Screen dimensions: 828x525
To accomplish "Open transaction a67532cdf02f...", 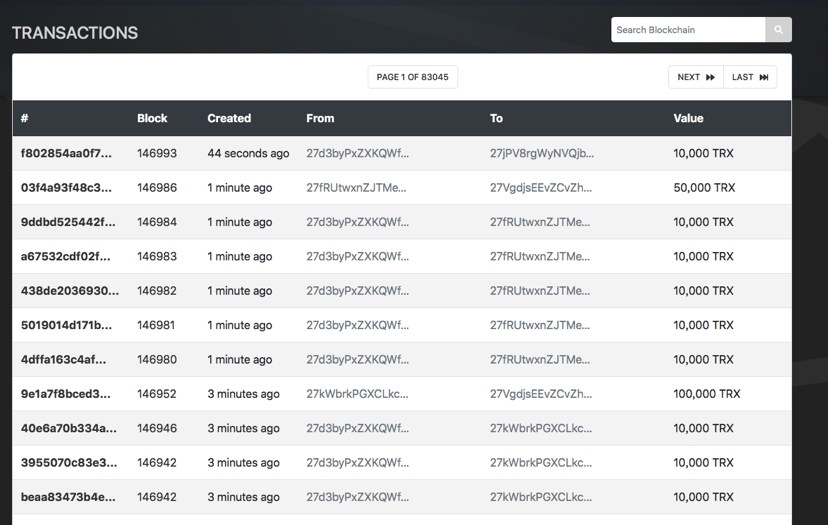I will tap(65, 256).
